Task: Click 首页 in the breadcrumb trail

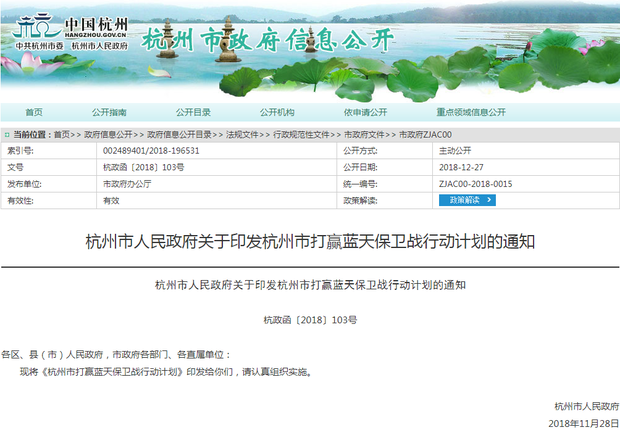Action: coord(62,134)
